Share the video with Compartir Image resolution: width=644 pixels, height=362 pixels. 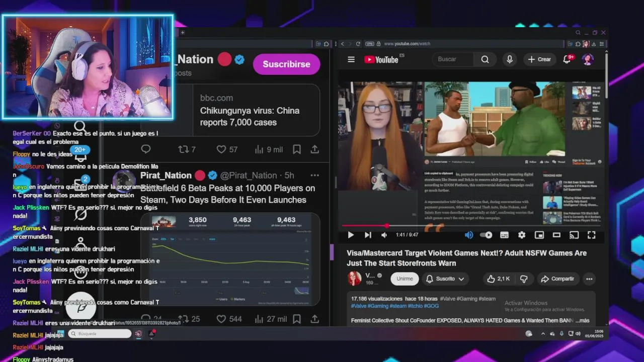(557, 279)
